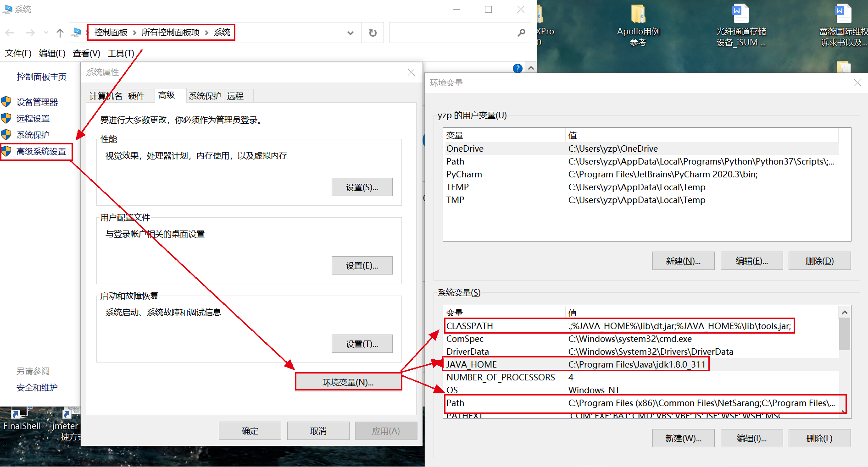Screen dimensions: 868x467
Task: Open the 工具(T) menu
Action: point(121,54)
